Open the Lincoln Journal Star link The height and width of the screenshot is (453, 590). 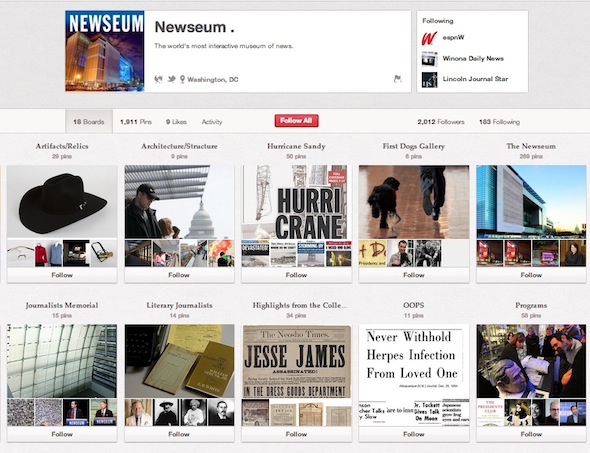475,79
